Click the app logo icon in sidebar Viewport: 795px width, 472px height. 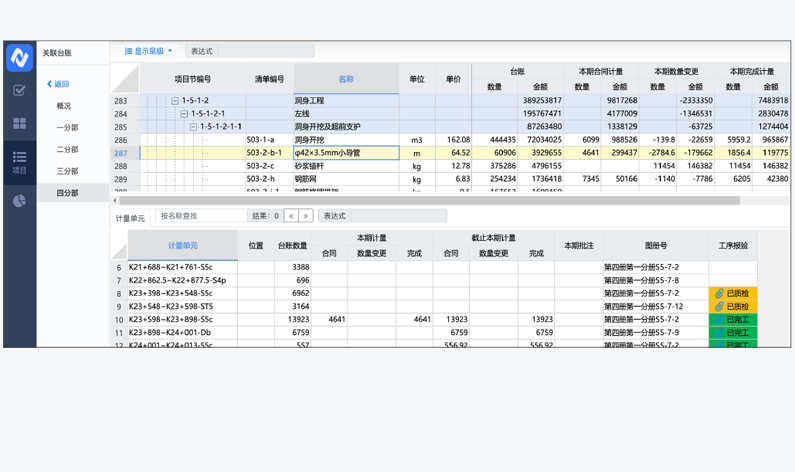tap(19, 58)
